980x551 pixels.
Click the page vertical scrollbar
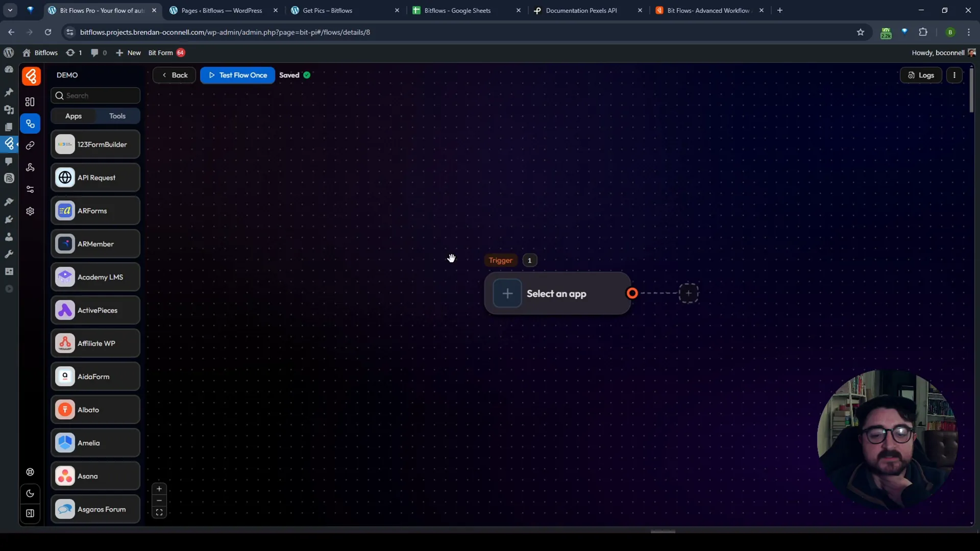(971, 90)
